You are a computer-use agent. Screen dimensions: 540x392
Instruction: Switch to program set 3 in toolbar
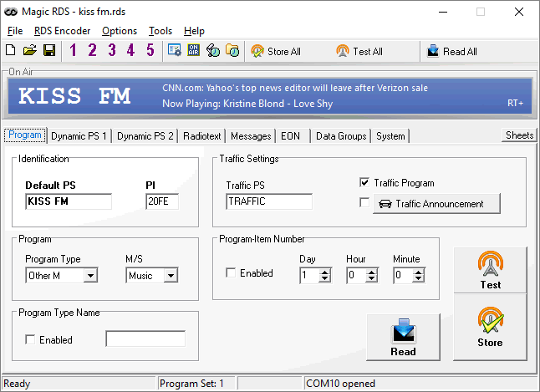pyautogui.click(x=111, y=50)
